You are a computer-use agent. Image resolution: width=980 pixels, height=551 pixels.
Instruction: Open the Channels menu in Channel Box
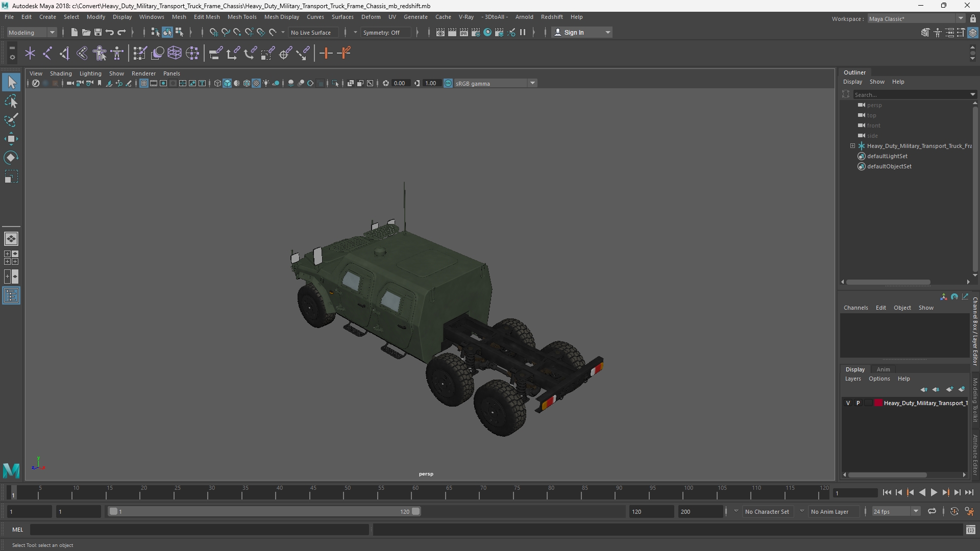tap(855, 308)
